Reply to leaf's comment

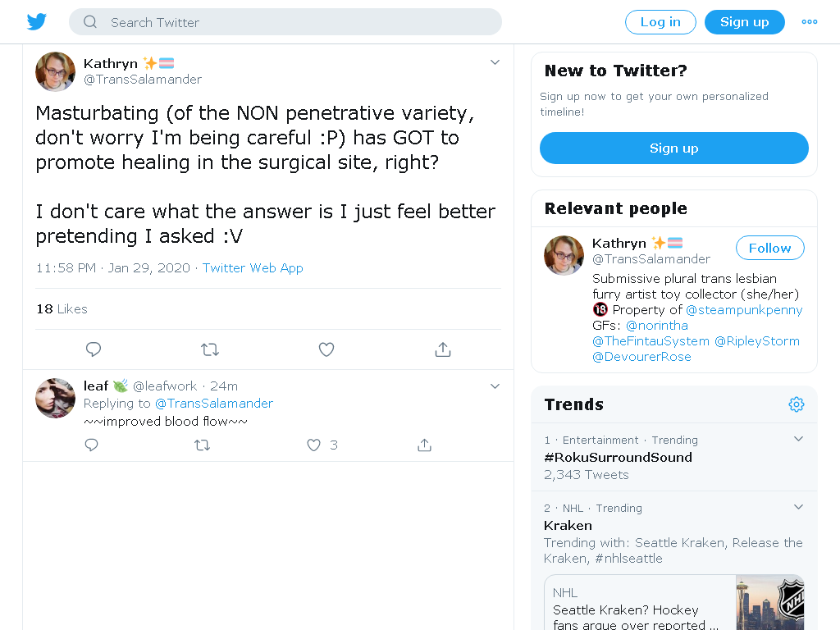[x=92, y=445]
